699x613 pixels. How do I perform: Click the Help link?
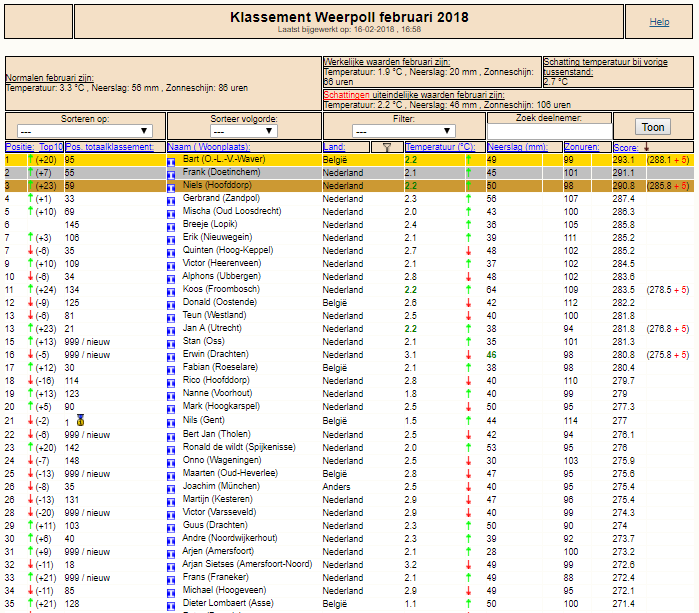[x=659, y=22]
